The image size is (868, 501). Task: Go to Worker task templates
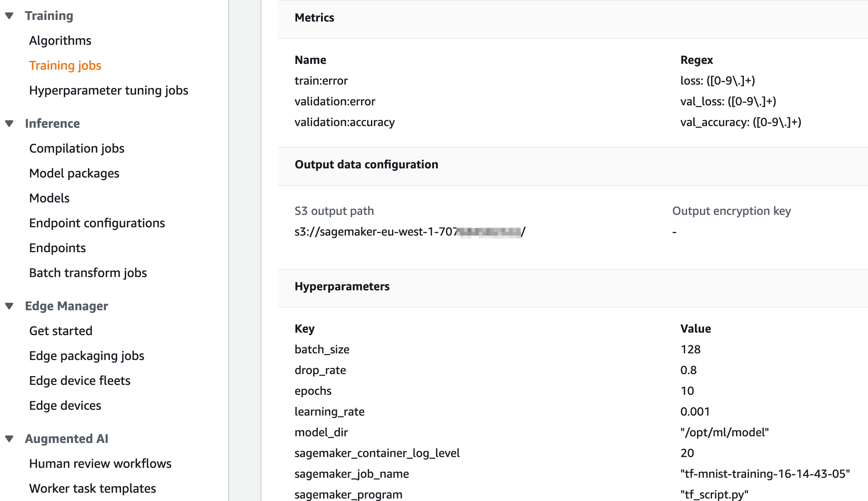[x=93, y=489]
